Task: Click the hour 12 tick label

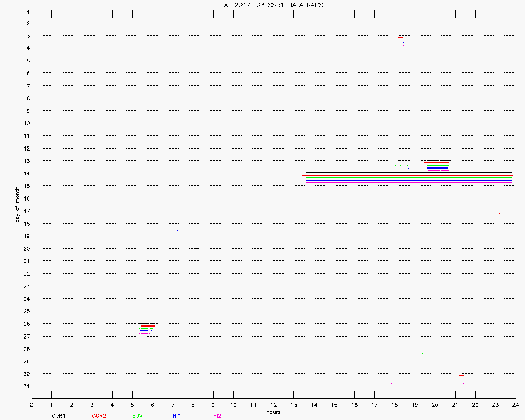Action: click(274, 405)
